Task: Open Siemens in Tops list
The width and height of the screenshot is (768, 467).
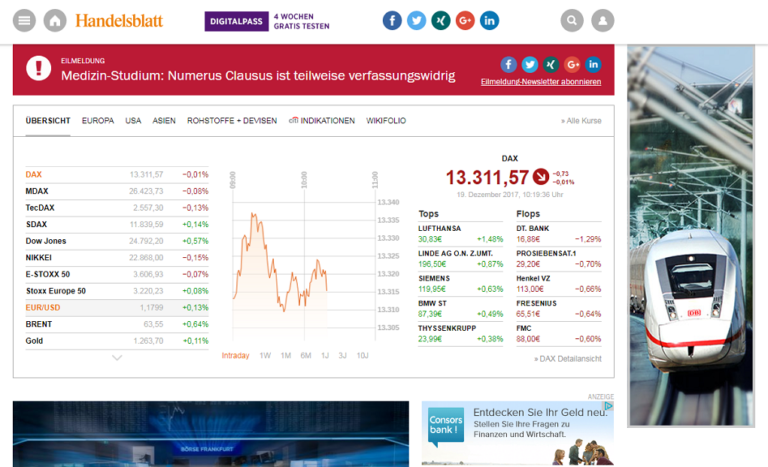Action: click(x=460, y=284)
